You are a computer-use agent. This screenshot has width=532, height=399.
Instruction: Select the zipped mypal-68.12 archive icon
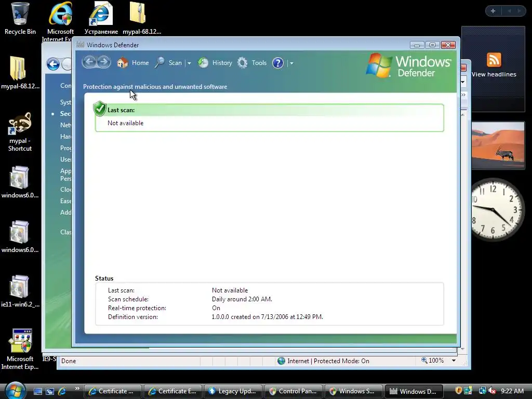tap(141, 18)
